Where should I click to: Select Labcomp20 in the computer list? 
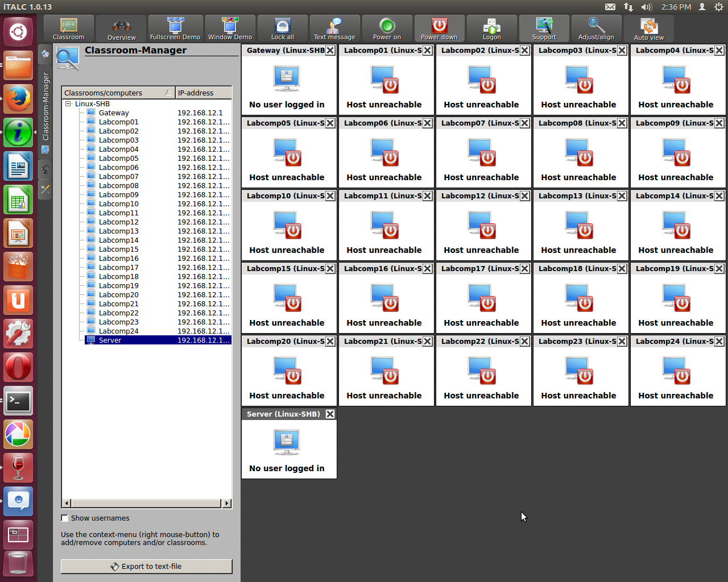pyautogui.click(x=118, y=295)
